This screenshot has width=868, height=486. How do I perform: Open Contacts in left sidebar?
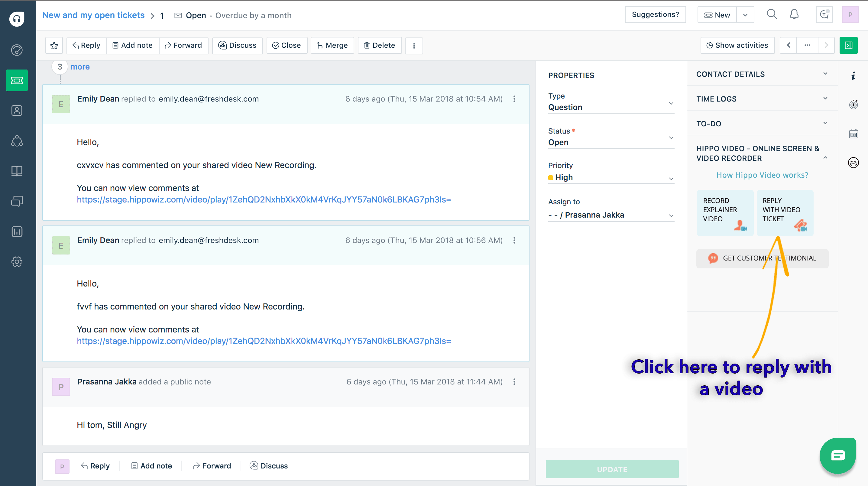(17, 111)
